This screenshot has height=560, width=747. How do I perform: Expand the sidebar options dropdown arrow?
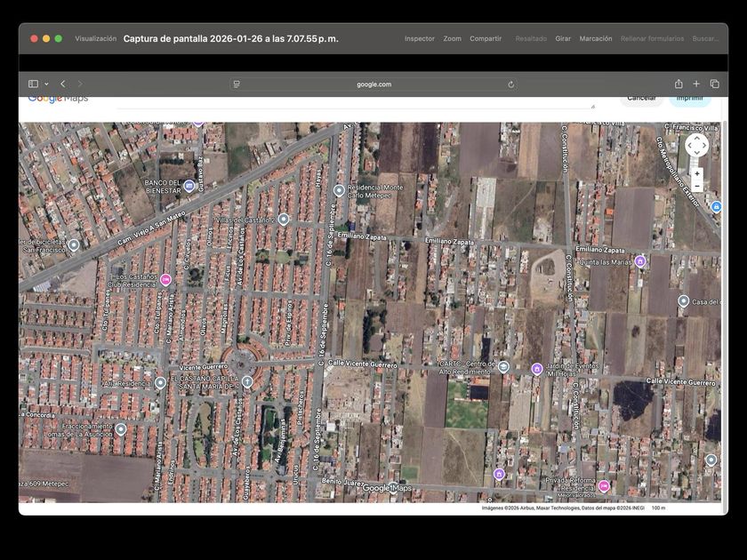(x=46, y=84)
